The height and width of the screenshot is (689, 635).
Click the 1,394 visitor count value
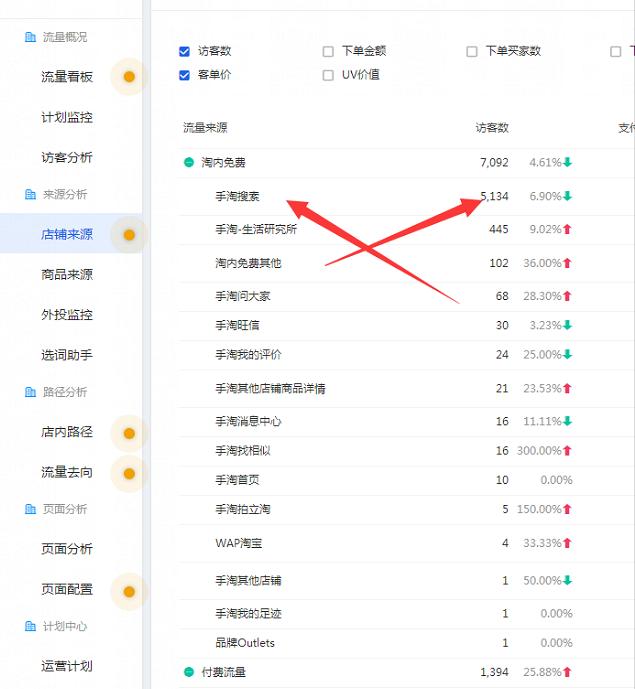click(x=494, y=672)
